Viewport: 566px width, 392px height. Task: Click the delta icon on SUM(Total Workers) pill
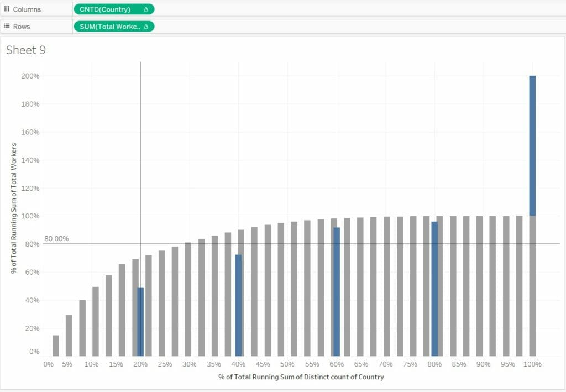[146, 27]
